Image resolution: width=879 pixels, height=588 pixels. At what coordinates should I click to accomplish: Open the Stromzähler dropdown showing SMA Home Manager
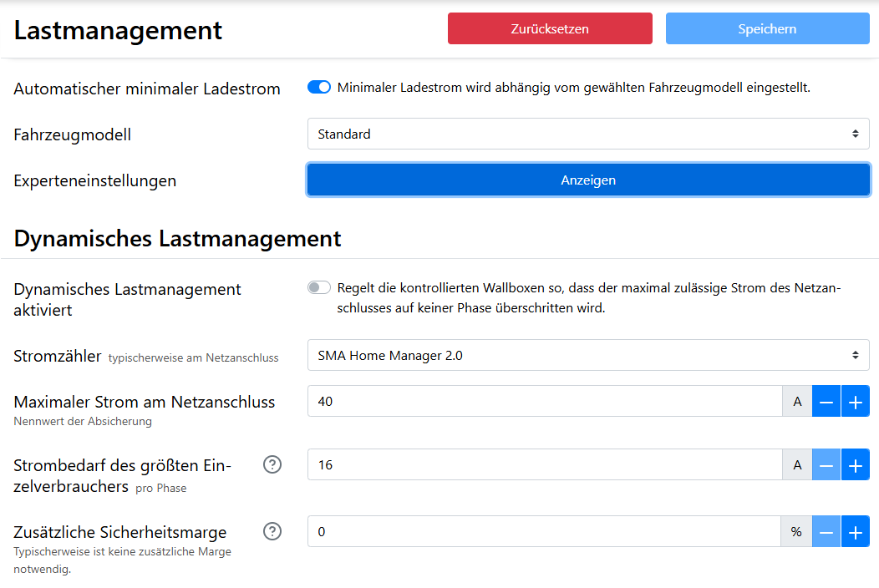[x=588, y=355]
